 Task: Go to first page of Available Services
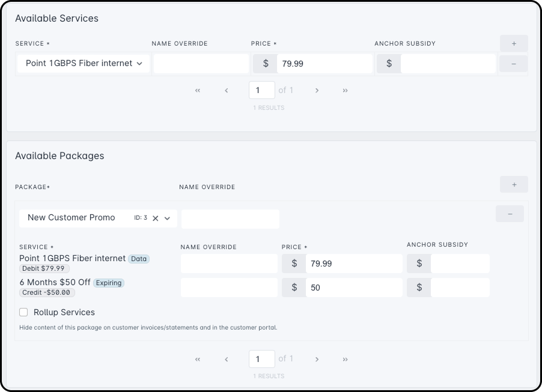pos(198,91)
